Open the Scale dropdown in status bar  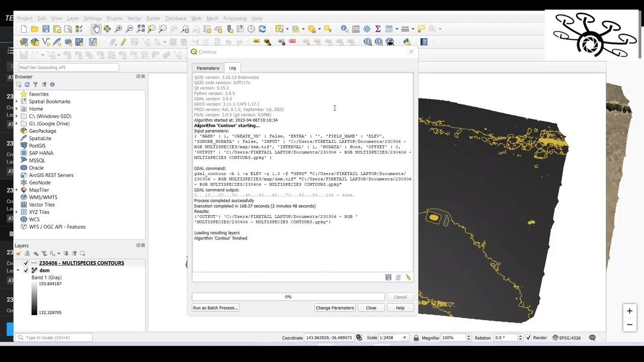click(x=405, y=338)
